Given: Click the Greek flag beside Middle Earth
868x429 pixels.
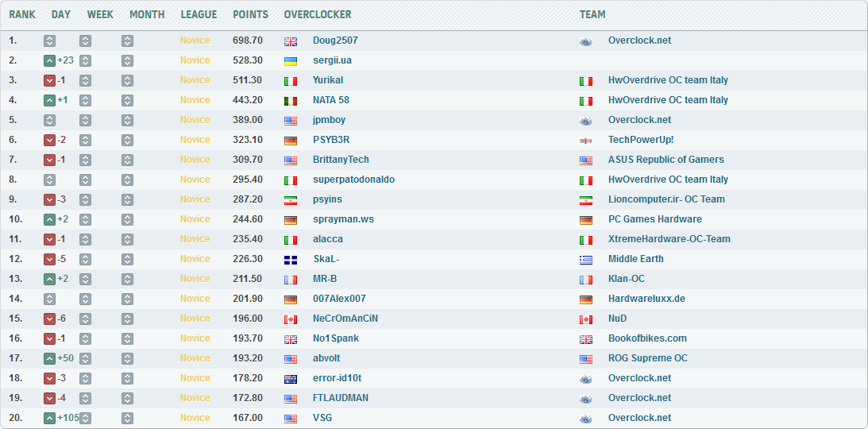Looking at the screenshot, I should (586, 259).
